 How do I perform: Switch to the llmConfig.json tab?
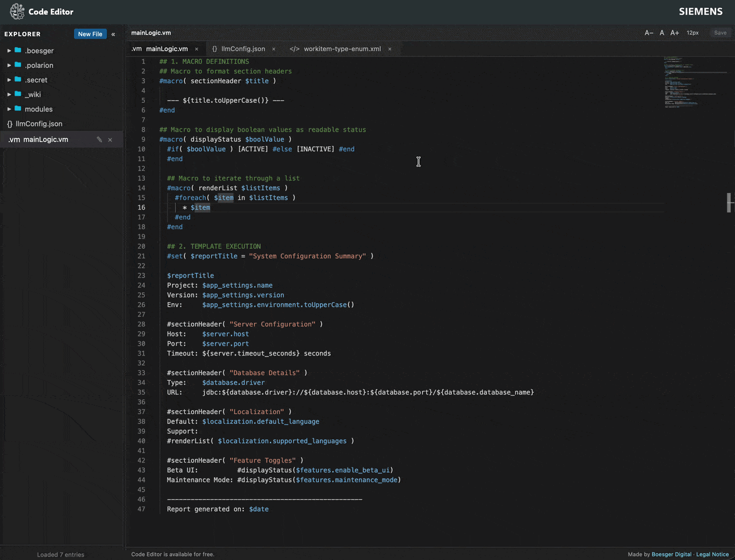pos(242,49)
